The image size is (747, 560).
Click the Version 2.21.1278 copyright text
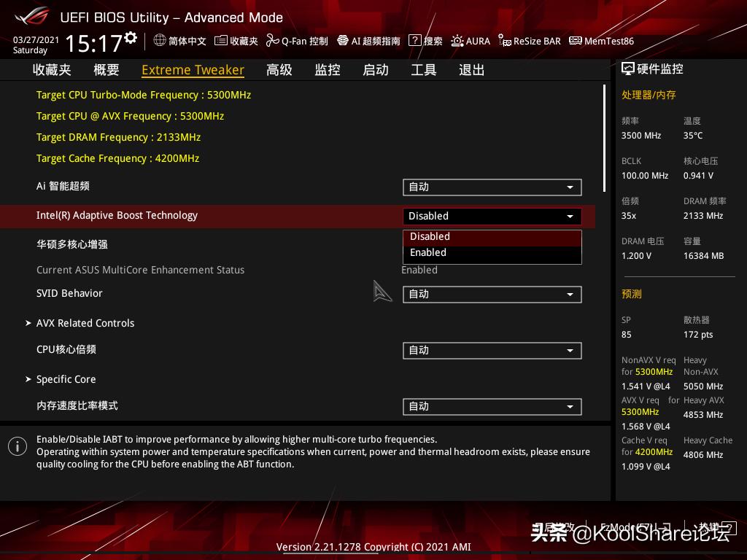[x=373, y=547]
